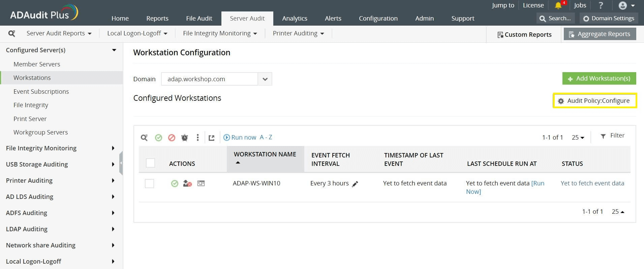Click the red disable icon in table toolbar

tap(172, 138)
